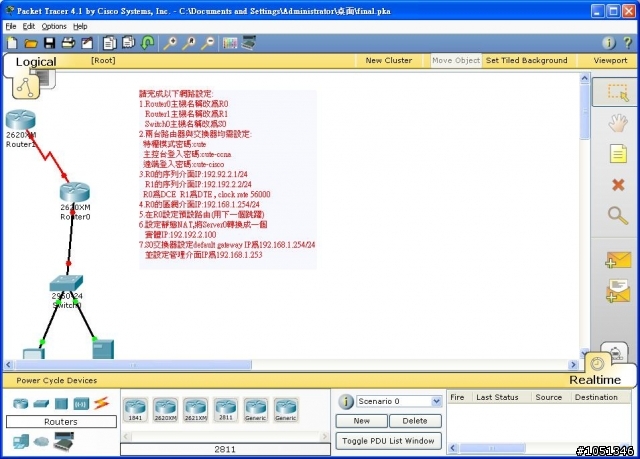
Task: Select the Hubs device category icon
Action: (61, 404)
